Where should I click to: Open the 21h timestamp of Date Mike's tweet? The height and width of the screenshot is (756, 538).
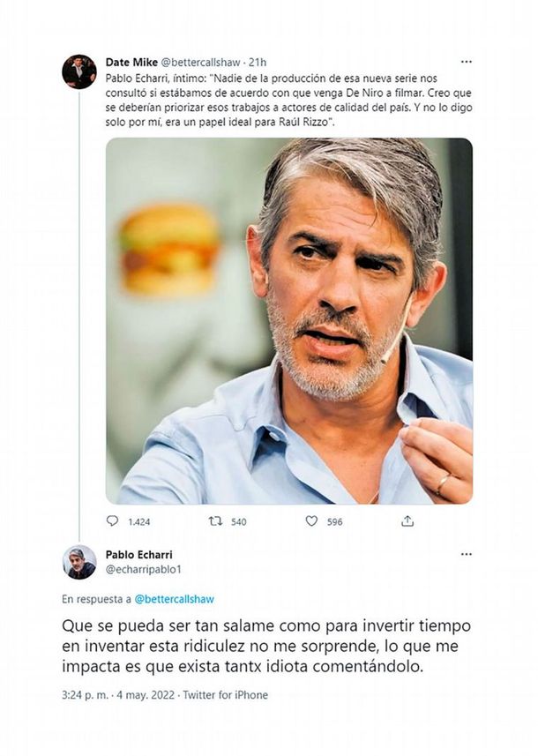point(258,63)
